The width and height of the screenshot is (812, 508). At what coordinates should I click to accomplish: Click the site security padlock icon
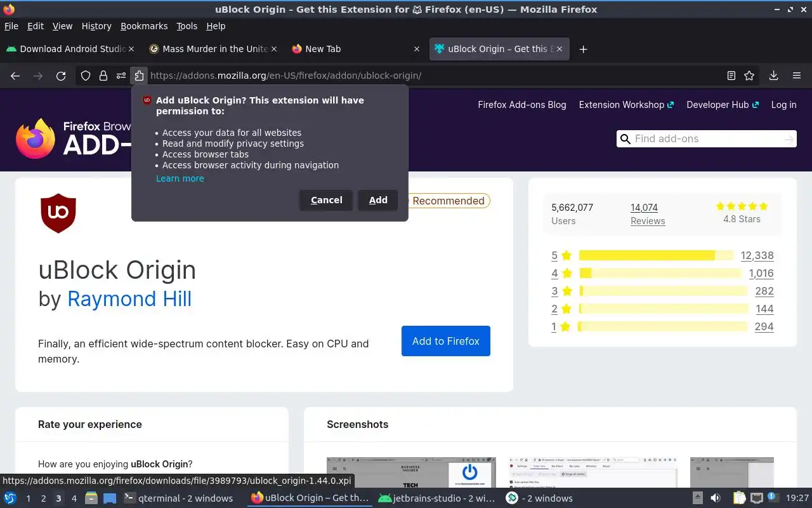coord(103,76)
